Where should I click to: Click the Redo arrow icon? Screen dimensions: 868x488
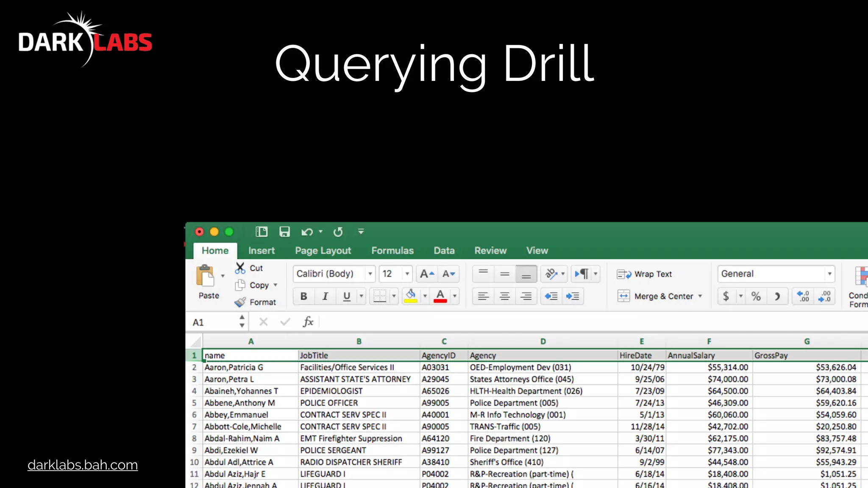(338, 232)
